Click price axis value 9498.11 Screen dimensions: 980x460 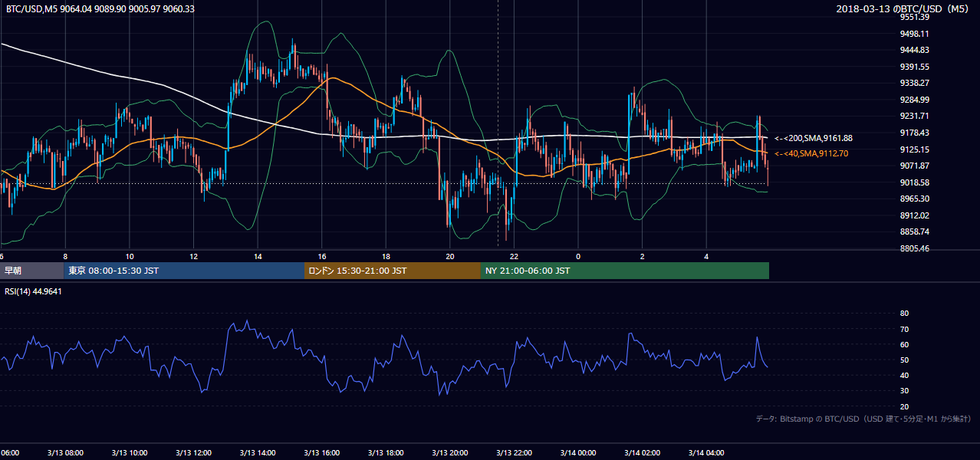pyautogui.click(x=915, y=34)
